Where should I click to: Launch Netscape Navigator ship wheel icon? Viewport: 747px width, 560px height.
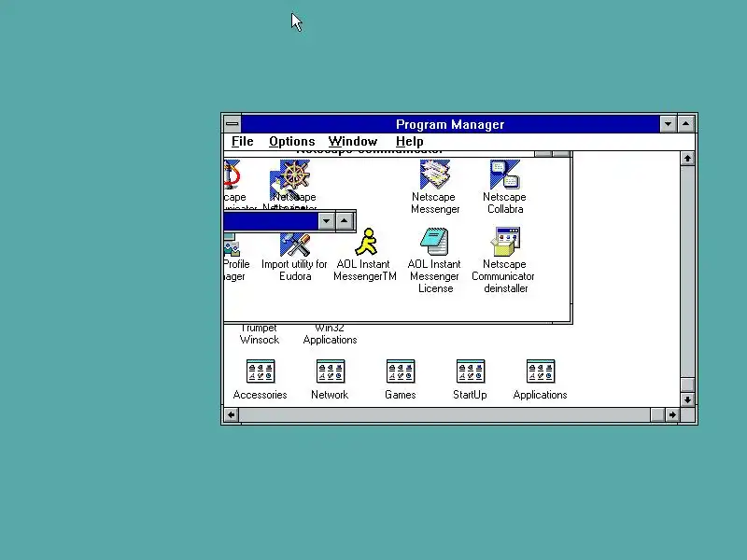click(294, 175)
